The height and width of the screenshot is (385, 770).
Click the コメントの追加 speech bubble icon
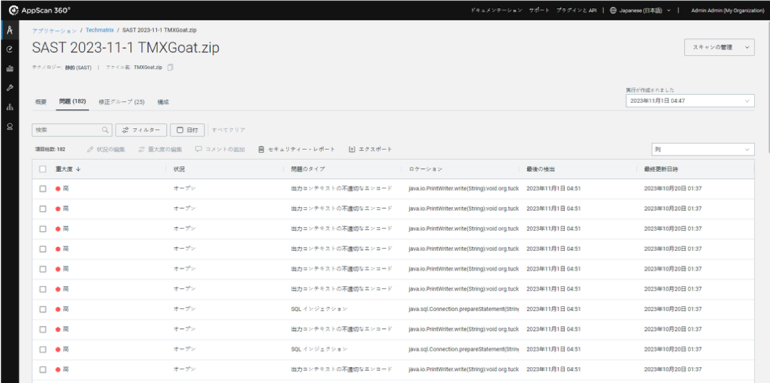click(198, 149)
